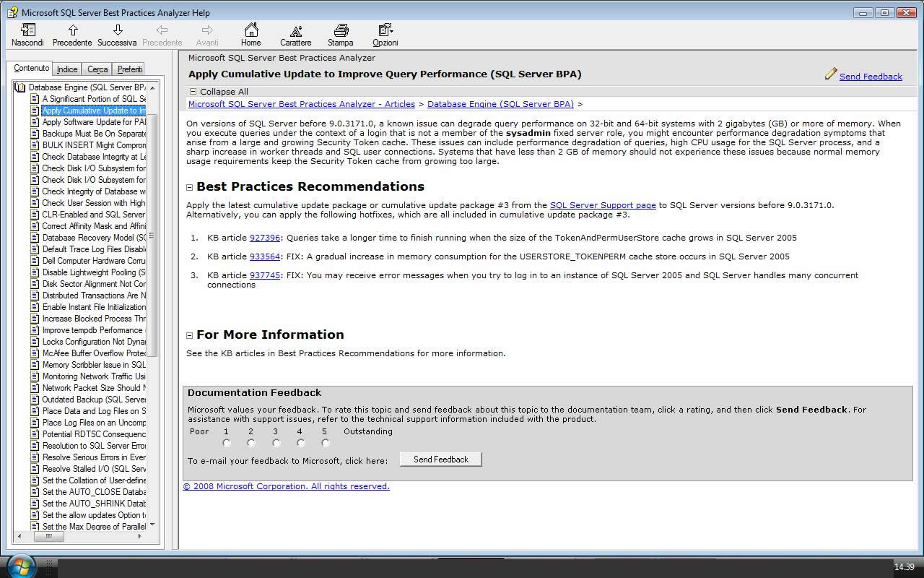This screenshot has height=578, width=924.
Task: Open topic Database Recovery Model
Action: tap(94, 238)
